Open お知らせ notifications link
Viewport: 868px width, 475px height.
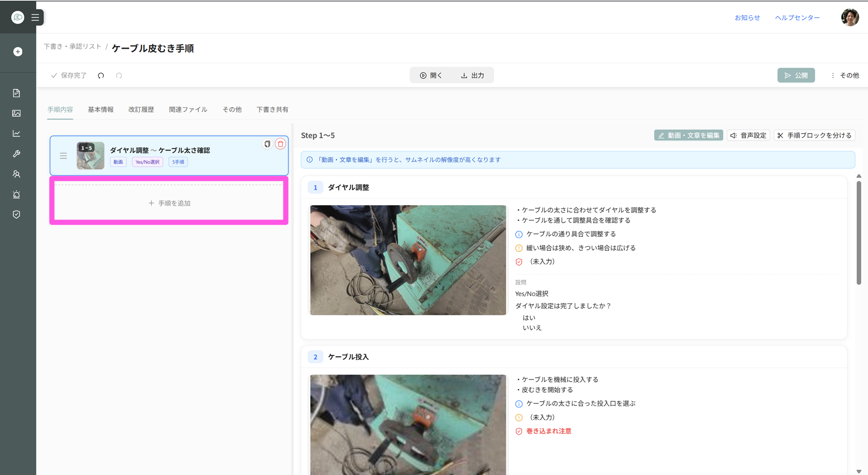[x=747, y=17]
